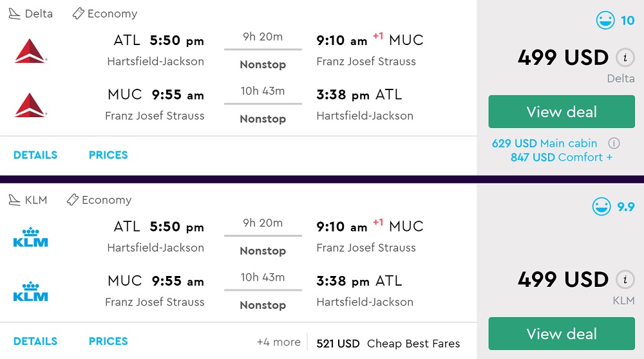This screenshot has width=644, height=359.
Task: Expand PRICES for the KLM flight
Action: point(108,341)
